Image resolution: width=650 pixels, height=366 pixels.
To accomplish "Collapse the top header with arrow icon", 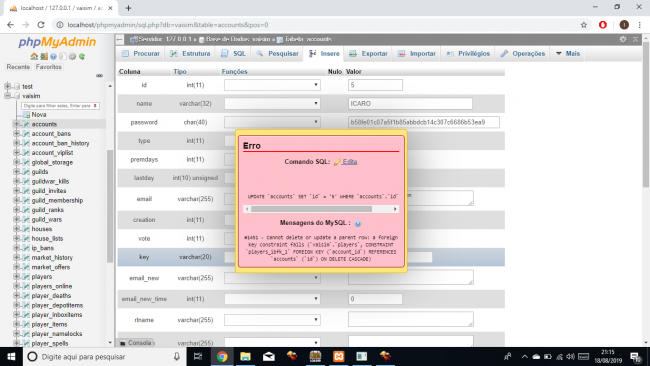I will click(635, 39).
